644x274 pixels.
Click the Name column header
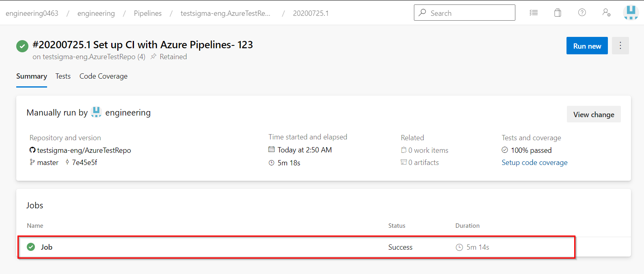(x=35, y=226)
